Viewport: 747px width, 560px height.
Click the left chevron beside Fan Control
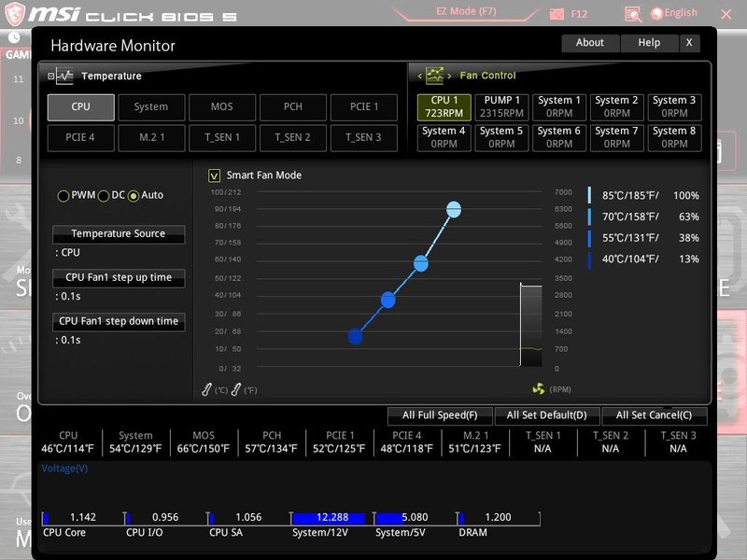(x=419, y=76)
